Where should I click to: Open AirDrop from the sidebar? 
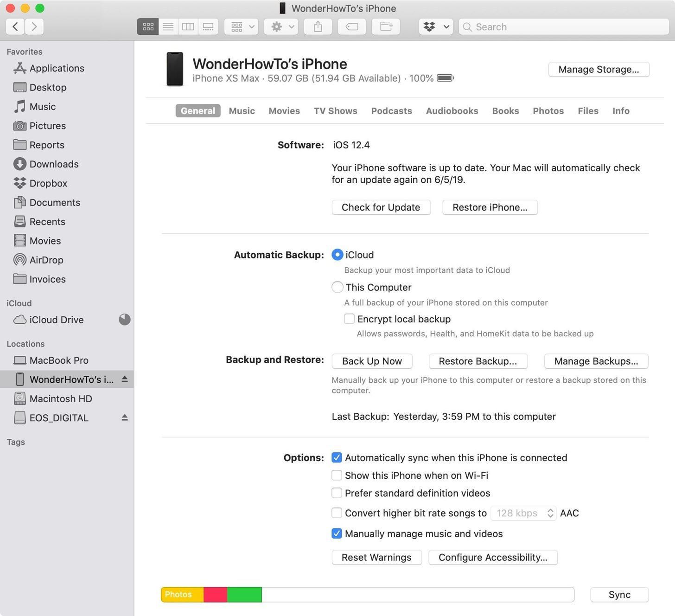coord(46,260)
